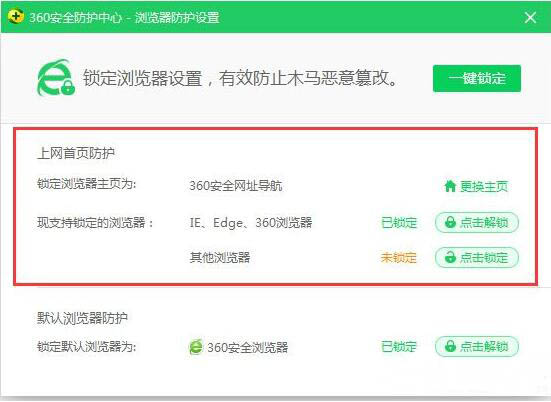Click 更换主页 link
551x402 pixels.
[476, 186]
